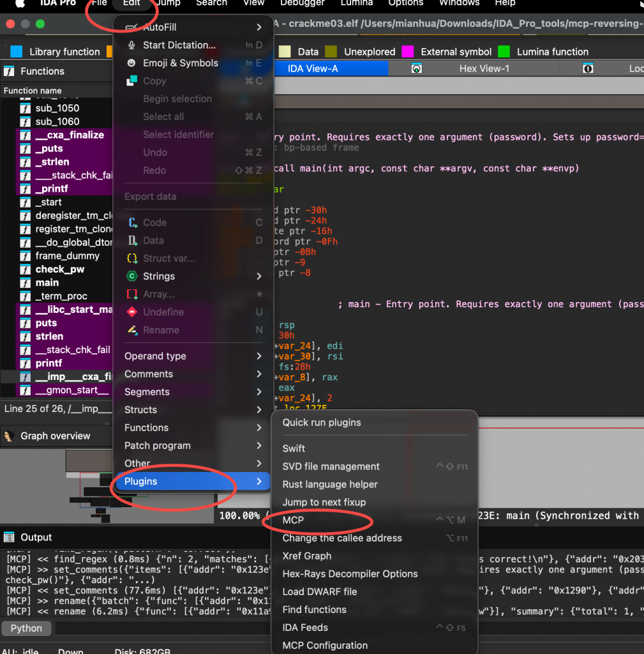Run the Swift plugin
The image size is (644, 654).
(x=374, y=449)
